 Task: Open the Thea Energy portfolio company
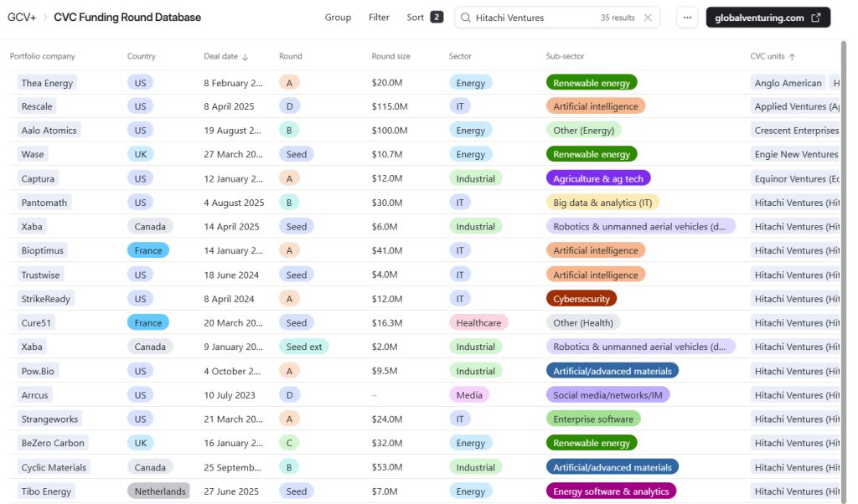[47, 83]
